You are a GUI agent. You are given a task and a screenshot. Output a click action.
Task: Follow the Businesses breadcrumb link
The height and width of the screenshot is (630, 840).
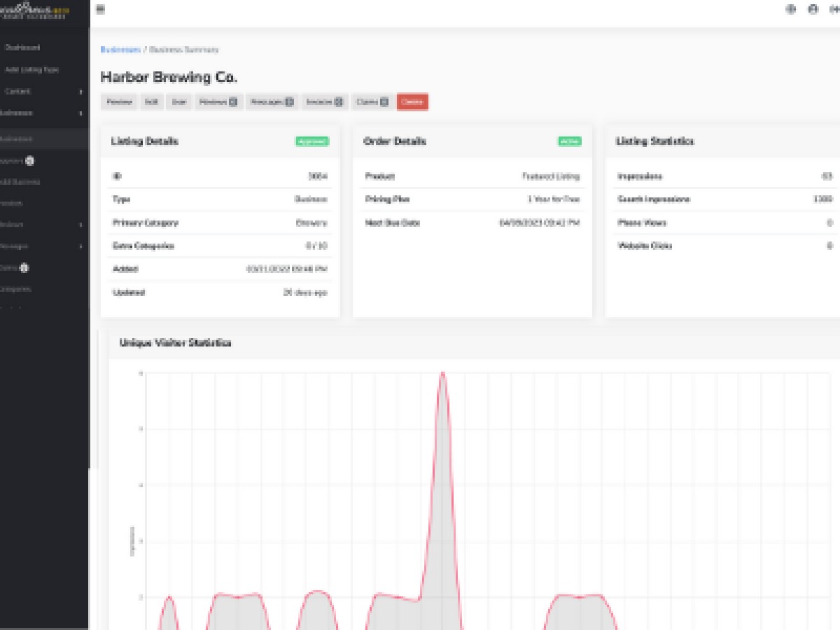pyautogui.click(x=120, y=50)
